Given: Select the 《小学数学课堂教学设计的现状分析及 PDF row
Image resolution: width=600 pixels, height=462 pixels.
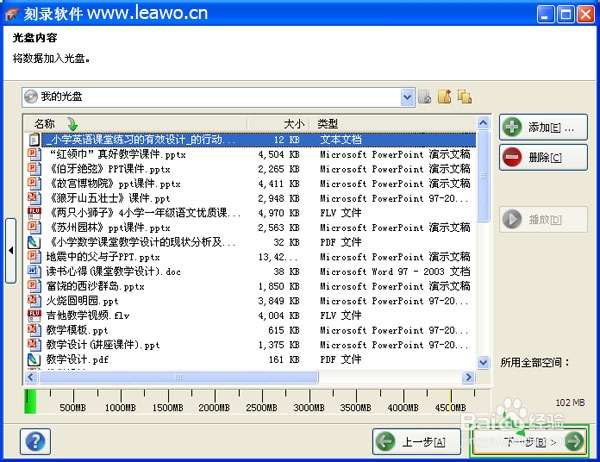Looking at the screenshot, I should pos(251,242).
